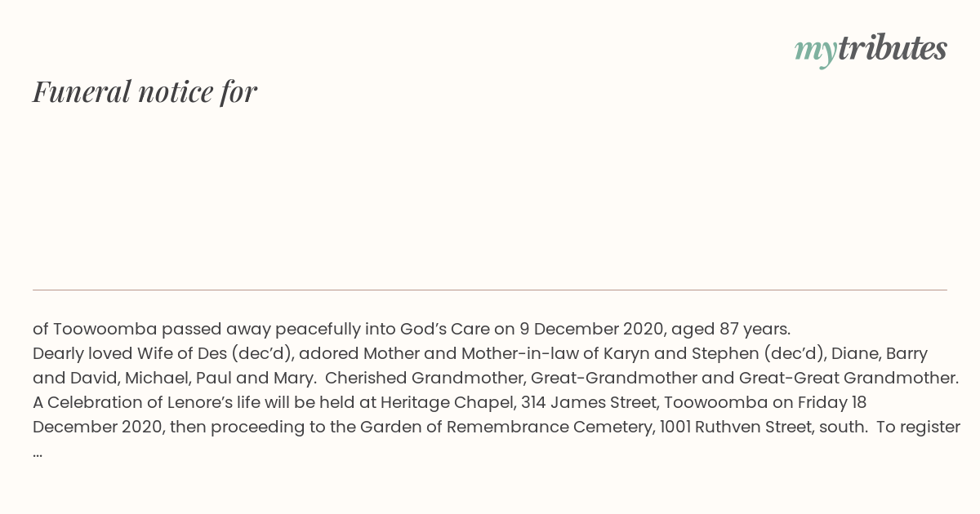Click the trailing ellipsis after the notice text
Image resolution: width=980 pixels, height=514 pixels.
pos(38,452)
